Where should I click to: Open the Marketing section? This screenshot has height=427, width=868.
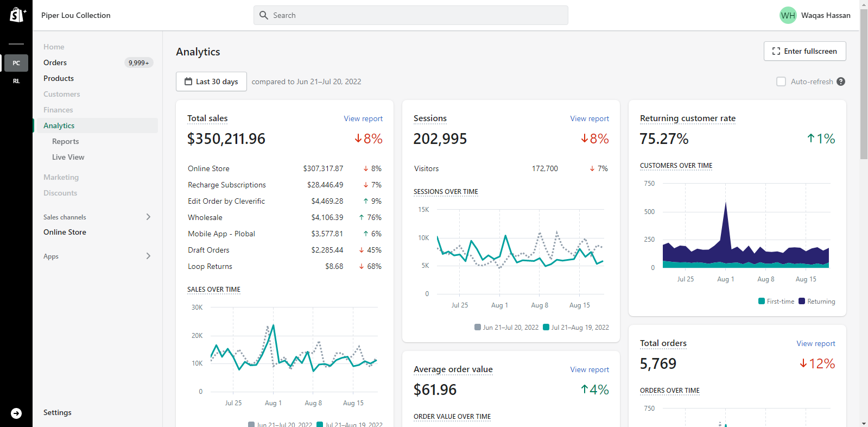61,177
